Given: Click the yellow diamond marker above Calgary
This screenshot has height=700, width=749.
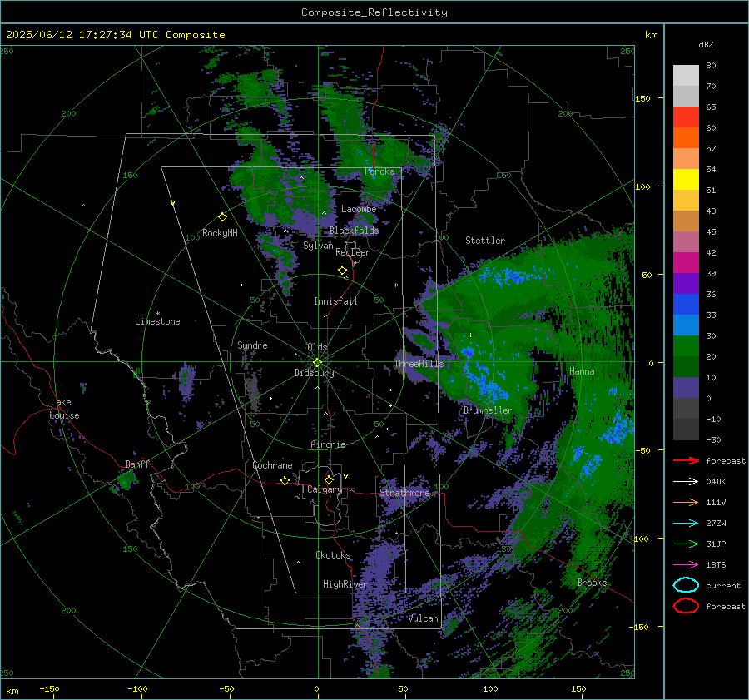Looking at the screenshot, I should coord(329,479).
